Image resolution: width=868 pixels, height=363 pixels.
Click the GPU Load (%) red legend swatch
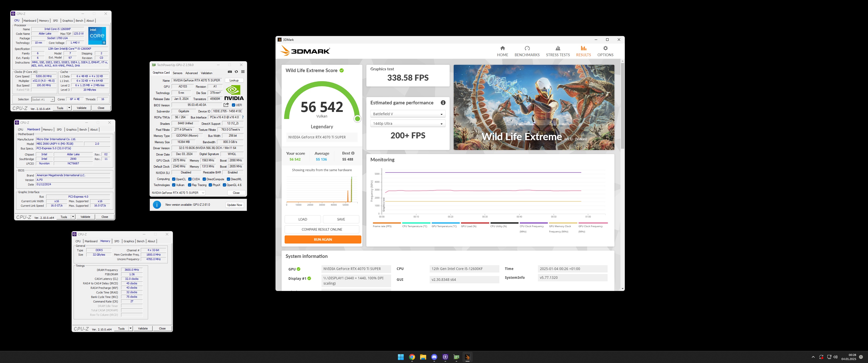point(475,223)
